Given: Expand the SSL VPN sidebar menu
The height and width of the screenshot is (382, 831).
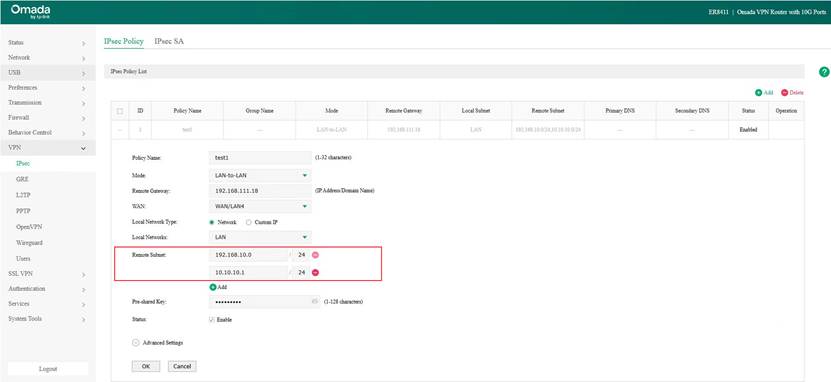Looking at the screenshot, I should [x=48, y=274].
